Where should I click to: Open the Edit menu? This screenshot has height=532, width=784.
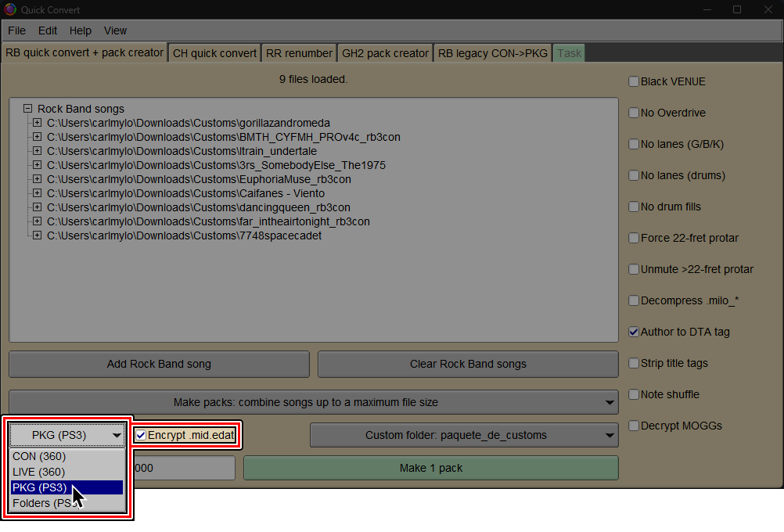[x=48, y=31]
